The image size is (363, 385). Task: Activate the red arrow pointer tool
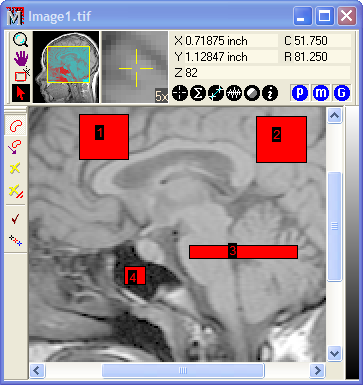pos(21,93)
